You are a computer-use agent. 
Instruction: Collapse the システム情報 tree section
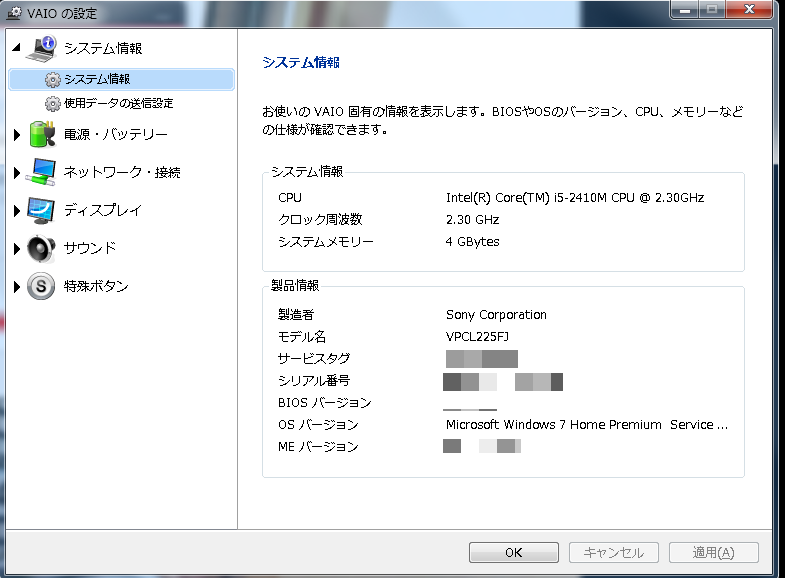click(x=16, y=48)
